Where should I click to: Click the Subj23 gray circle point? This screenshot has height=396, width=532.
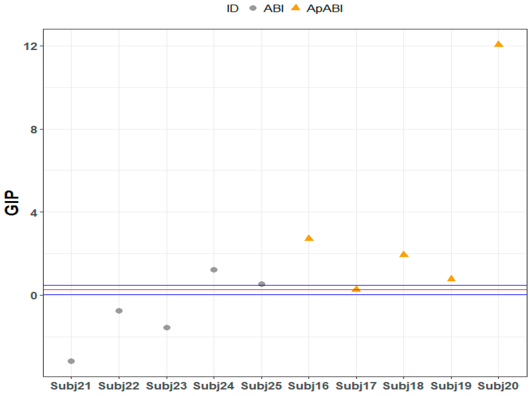coord(167,328)
